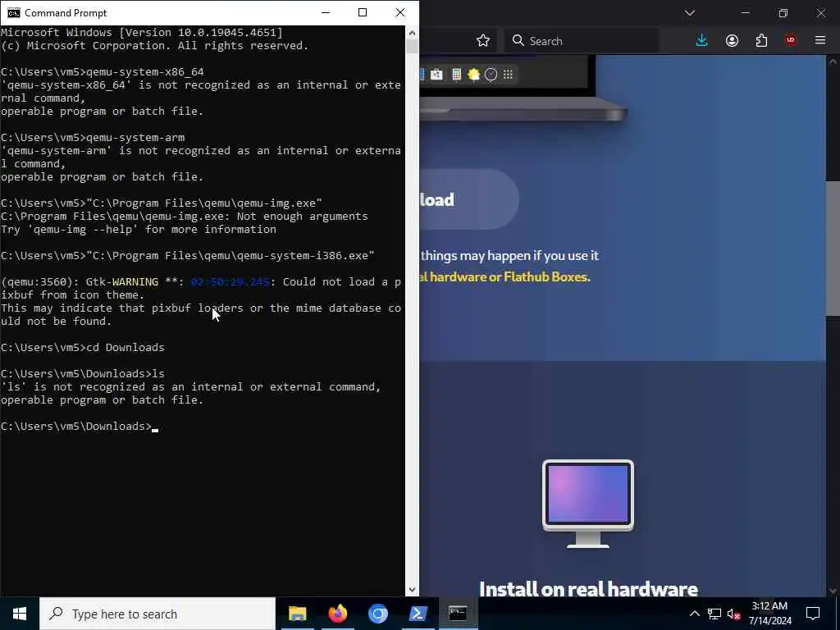Open the clock showing 3:12 AM
840x630 pixels.
click(769, 614)
